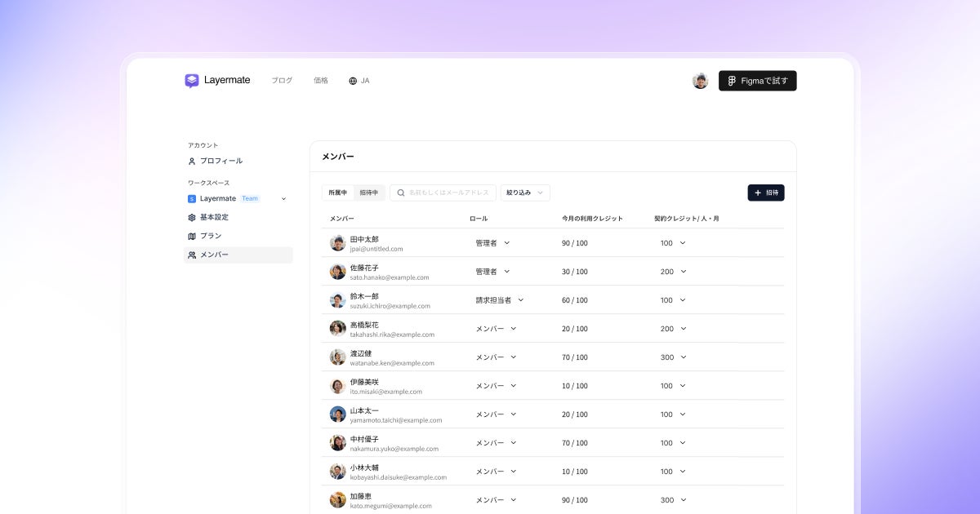Open the 価格 nav link
Image resolution: width=980 pixels, height=514 pixels.
point(321,81)
